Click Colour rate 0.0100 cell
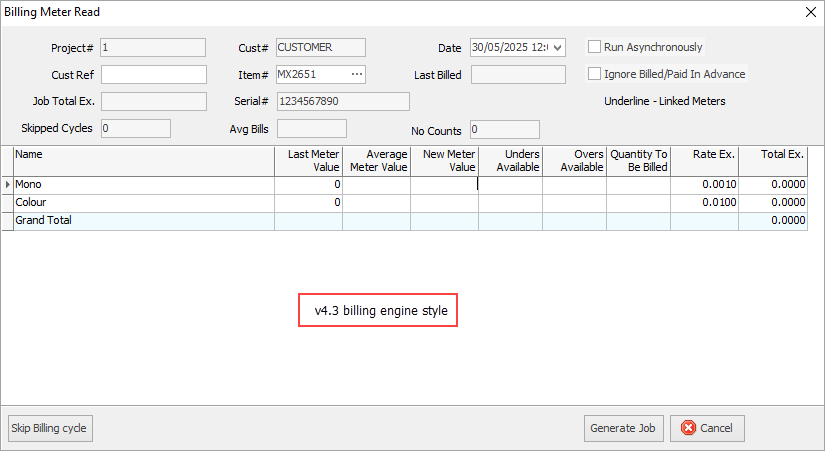This screenshot has width=825, height=451. pyautogui.click(x=705, y=203)
